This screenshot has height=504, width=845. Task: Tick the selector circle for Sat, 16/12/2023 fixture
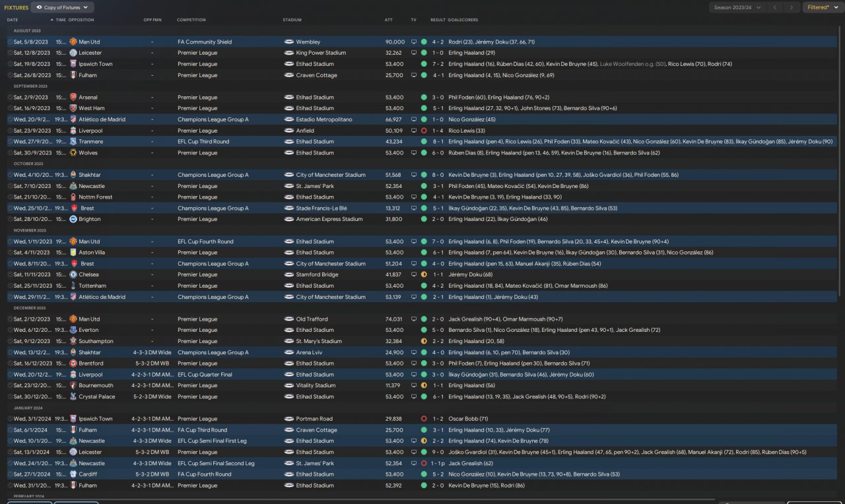10,363
